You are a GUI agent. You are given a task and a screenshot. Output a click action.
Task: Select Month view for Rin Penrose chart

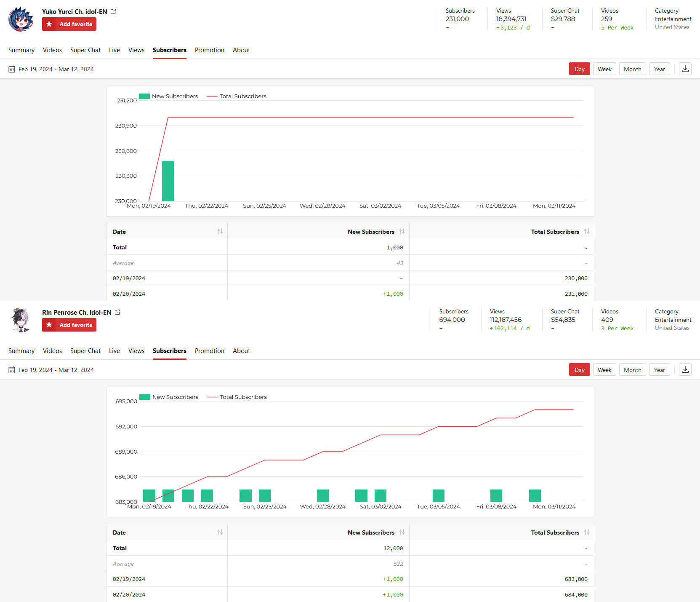point(632,370)
